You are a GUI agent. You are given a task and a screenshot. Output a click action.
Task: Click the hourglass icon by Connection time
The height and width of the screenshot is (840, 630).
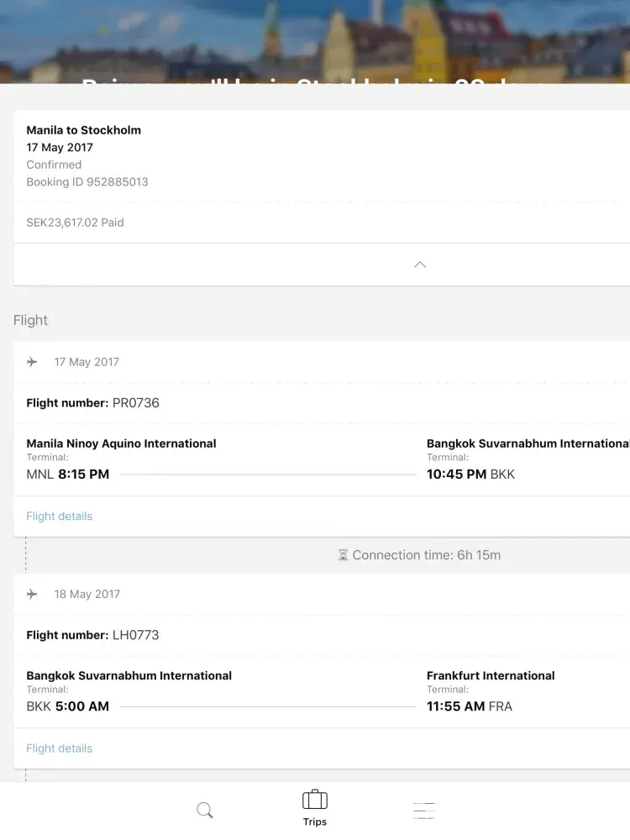(343, 555)
